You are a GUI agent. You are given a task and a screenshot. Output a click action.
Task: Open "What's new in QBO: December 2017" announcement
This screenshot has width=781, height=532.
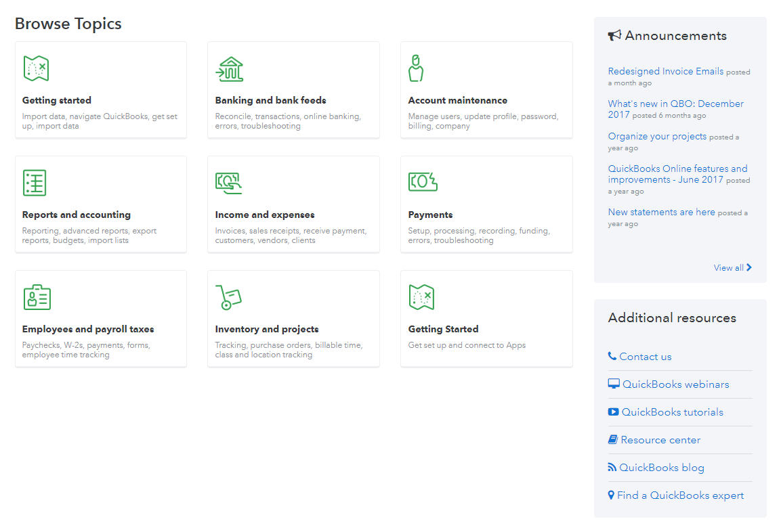[676, 109]
